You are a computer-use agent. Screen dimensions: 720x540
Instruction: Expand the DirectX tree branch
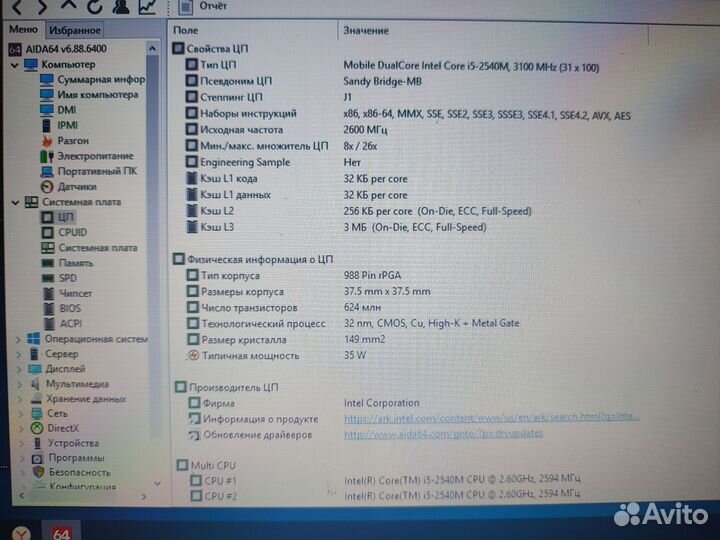pyautogui.click(x=22, y=429)
